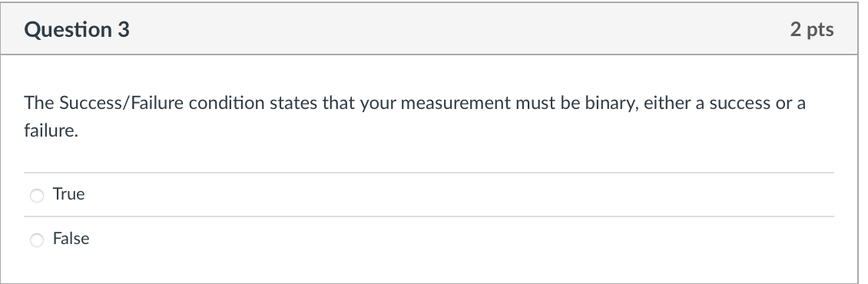This screenshot has height=284, width=868.
Task: Click the "False" answer label text
Action: [71, 239]
